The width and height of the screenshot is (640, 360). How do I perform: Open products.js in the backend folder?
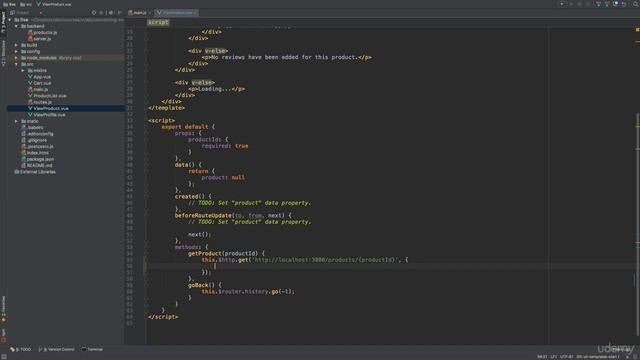click(x=42, y=33)
